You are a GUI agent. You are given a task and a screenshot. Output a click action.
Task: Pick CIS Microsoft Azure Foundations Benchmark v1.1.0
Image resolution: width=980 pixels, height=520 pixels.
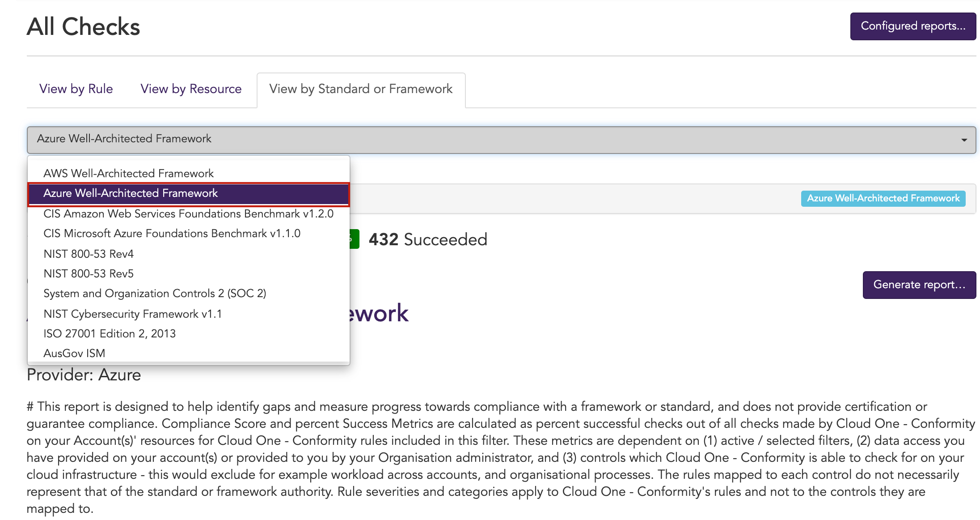(189, 233)
